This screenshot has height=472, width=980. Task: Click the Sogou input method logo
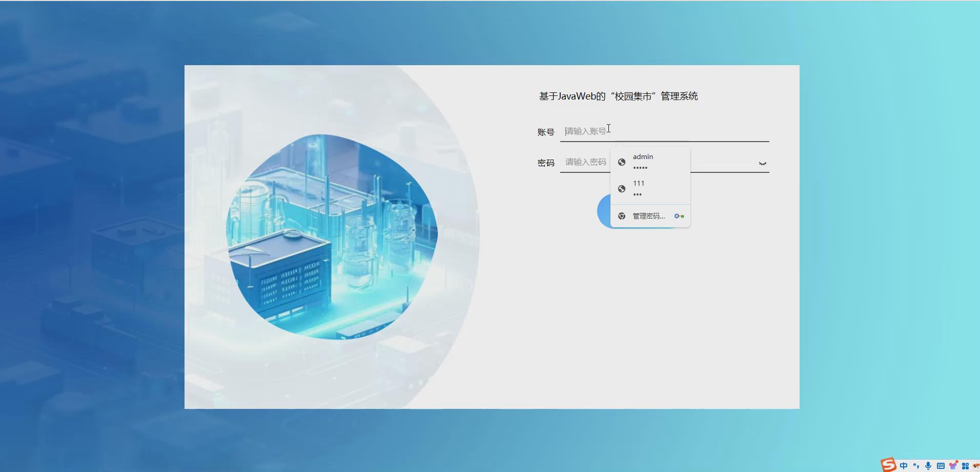[x=889, y=465]
